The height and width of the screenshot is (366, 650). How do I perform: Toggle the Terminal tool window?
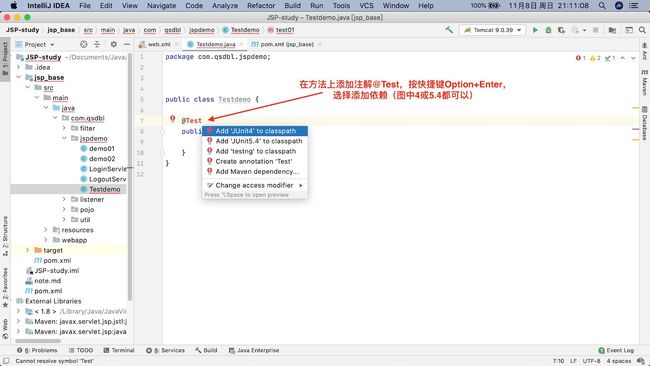[119, 350]
